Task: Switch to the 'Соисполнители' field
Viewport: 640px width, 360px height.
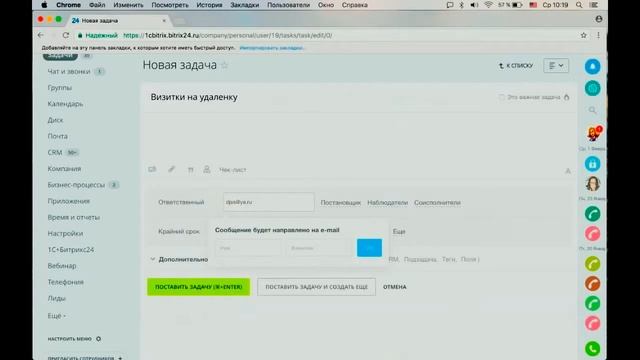Action: click(x=437, y=202)
